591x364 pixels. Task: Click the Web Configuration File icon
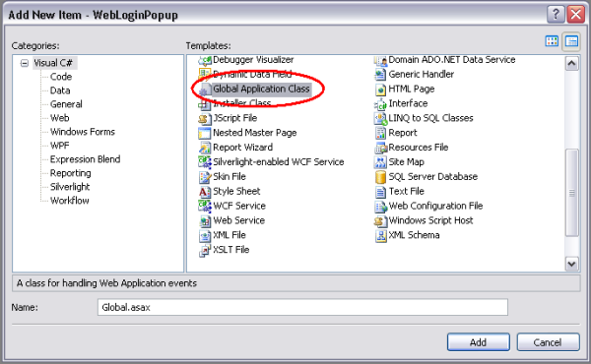(380, 207)
